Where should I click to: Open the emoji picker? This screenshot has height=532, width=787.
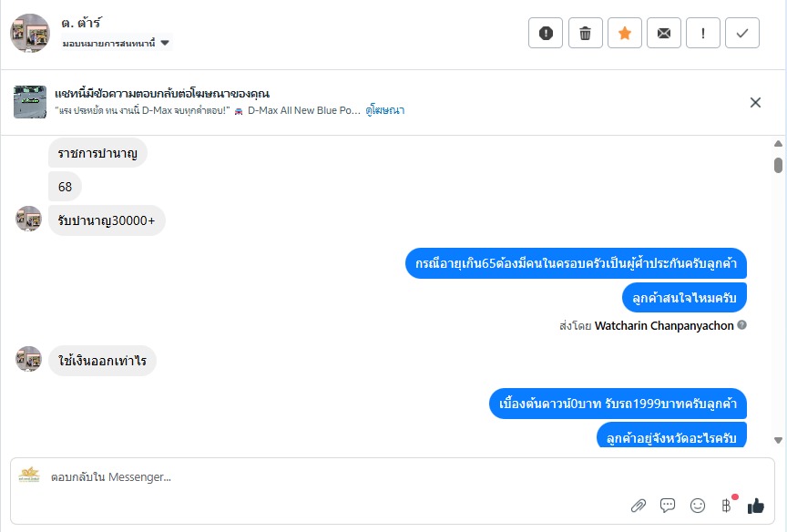698,505
